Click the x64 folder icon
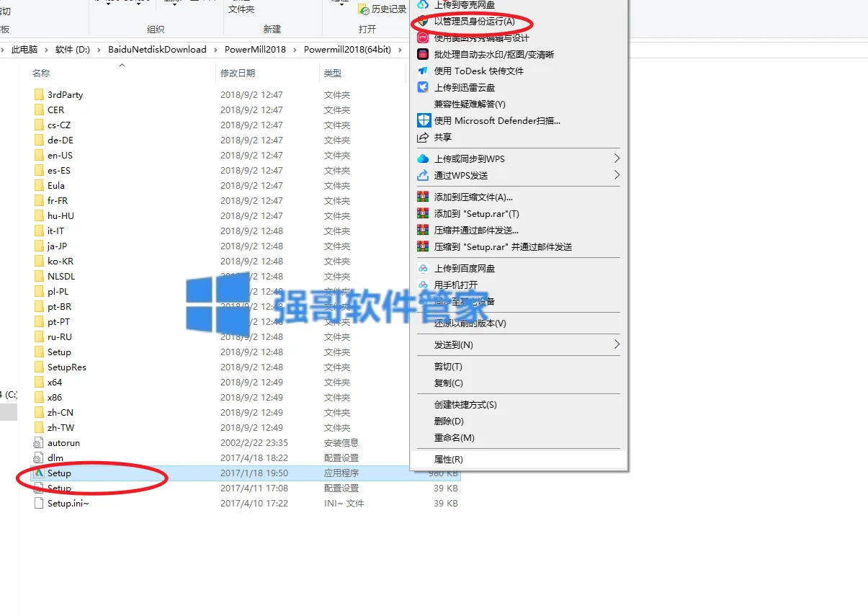Image resolution: width=868 pixels, height=616 pixels. point(39,382)
